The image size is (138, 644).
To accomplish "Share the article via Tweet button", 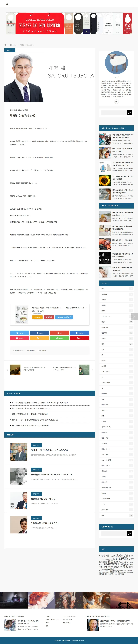I will tap(20, 333).
